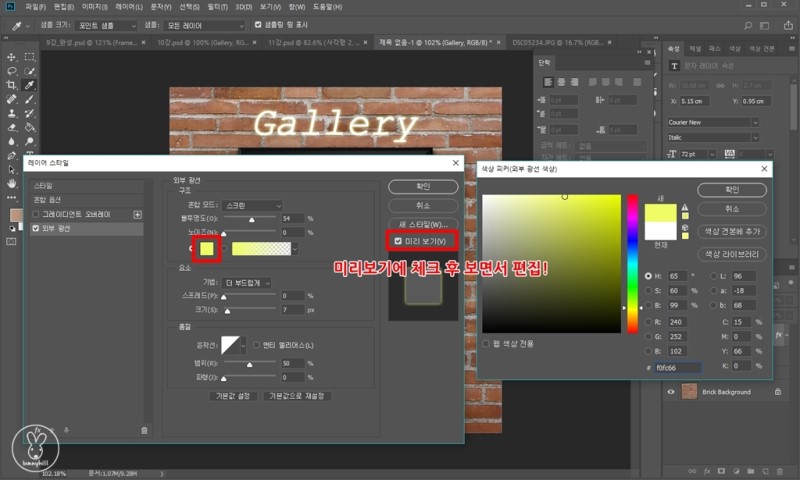Open the 혼합 모드 dropdown

tap(252, 203)
